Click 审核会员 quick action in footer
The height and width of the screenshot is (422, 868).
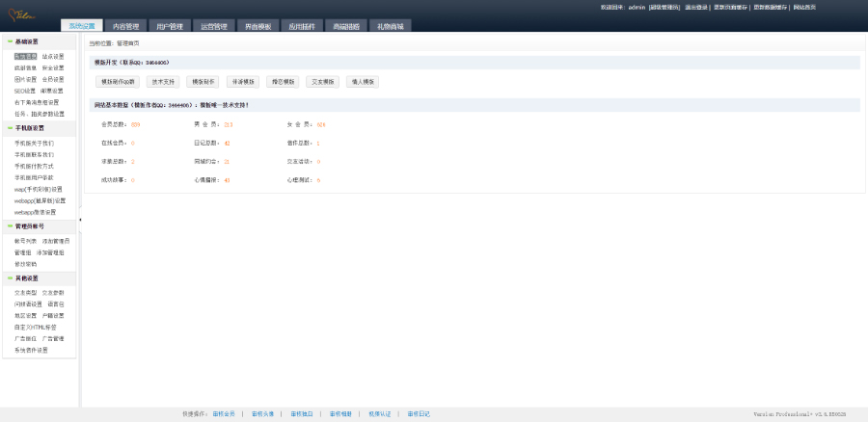pos(224,413)
